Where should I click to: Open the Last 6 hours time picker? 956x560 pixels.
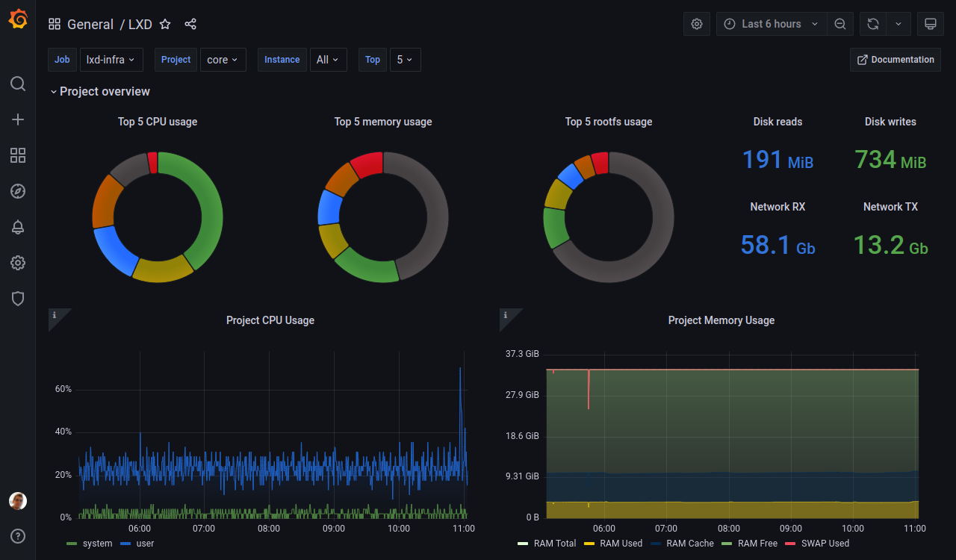pos(772,24)
